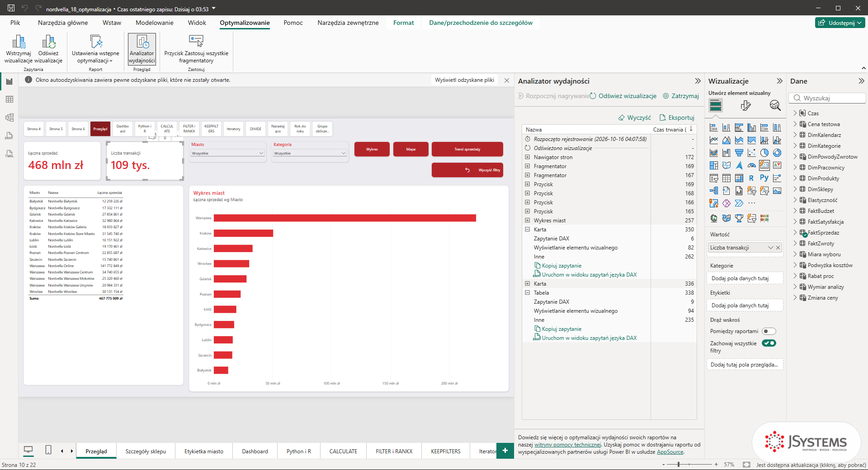This screenshot has width=868, height=470.
Task: Select the donut chart visual icon
Action: [x=777, y=153]
